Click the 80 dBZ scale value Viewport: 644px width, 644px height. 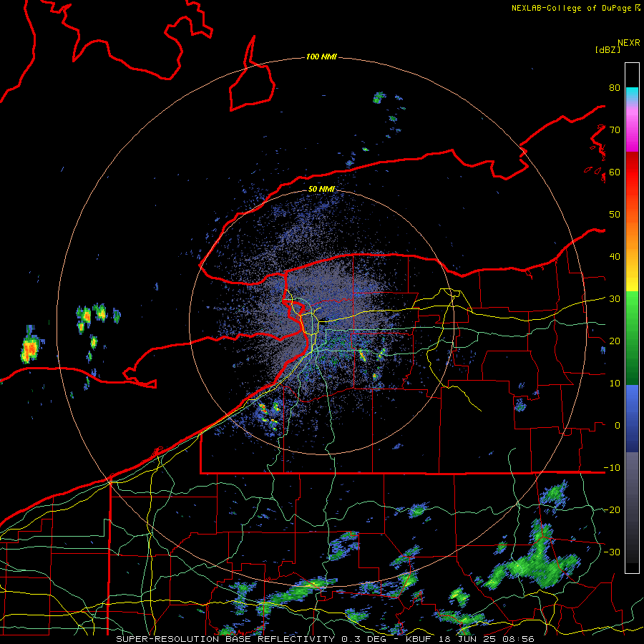pos(615,87)
